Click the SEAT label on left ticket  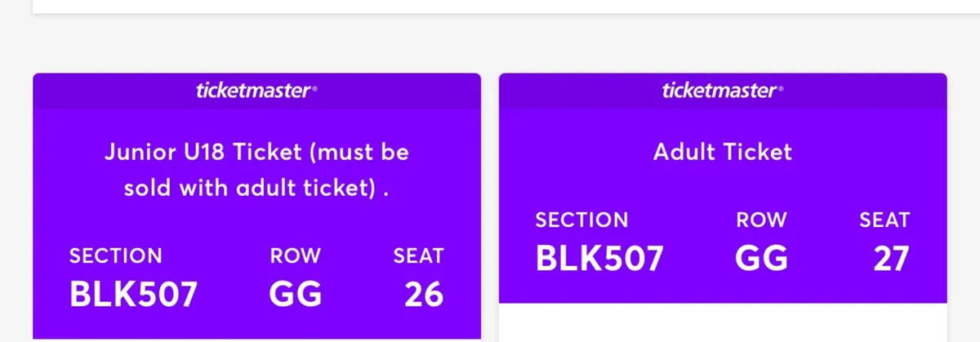418,255
